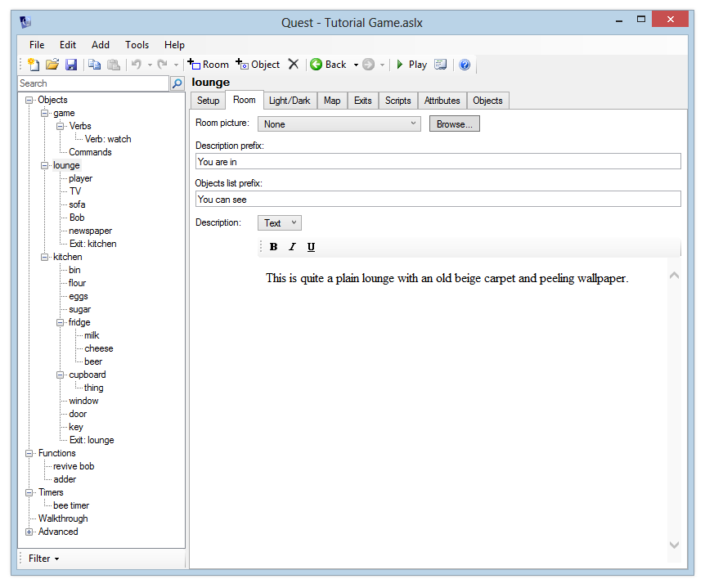Image resolution: width=705 pixels, height=588 pixels.
Task: Click scroll up arrow in description
Action: point(674,275)
